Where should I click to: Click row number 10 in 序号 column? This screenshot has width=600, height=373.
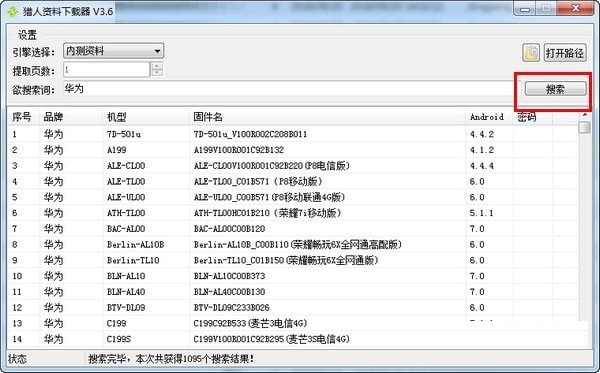click(x=17, y=276)
